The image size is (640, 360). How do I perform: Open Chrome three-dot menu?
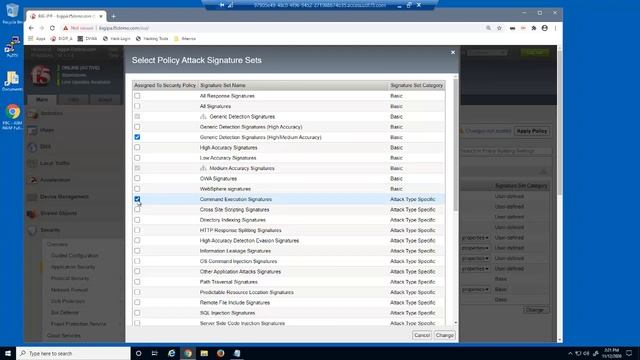coord(555,28)
